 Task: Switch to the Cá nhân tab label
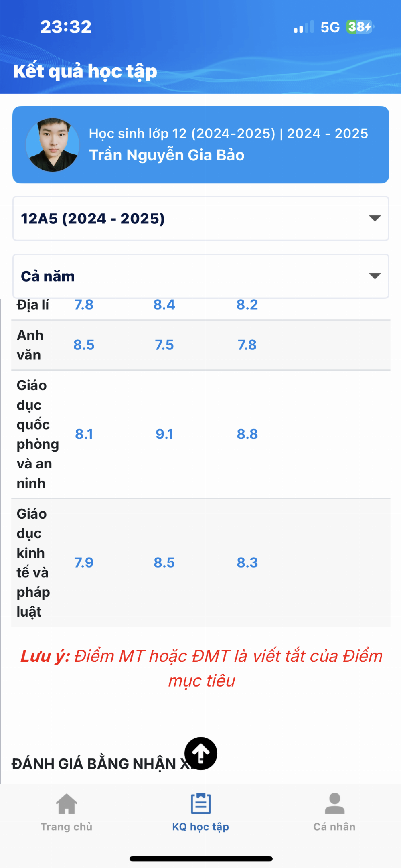tap(334, 827)
